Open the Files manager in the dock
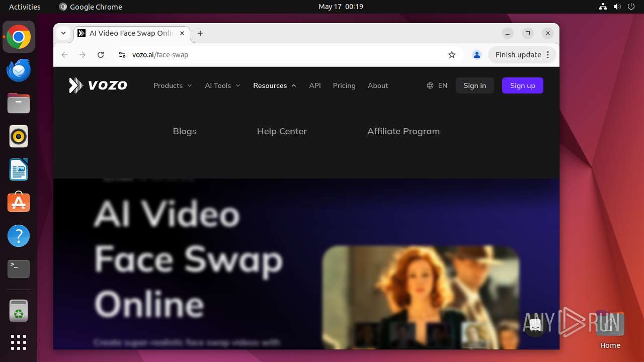Screen dimensions: 644x362 click(x=19, y=103)
